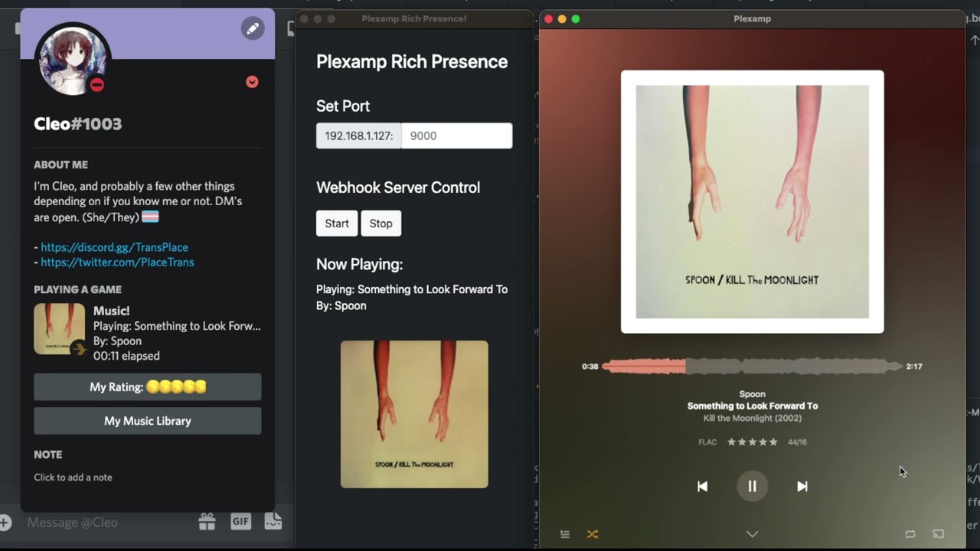Follow the TransPlace Discord invite link
This screenshot has height=551, width=980.
(114, 247)
